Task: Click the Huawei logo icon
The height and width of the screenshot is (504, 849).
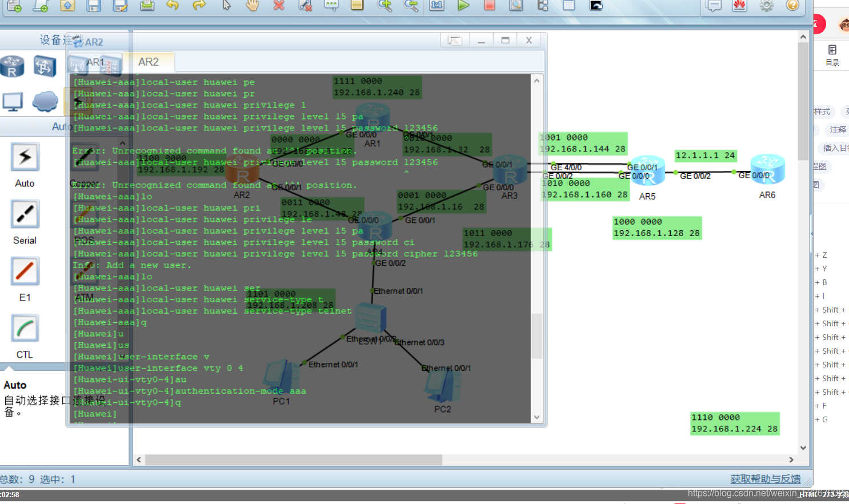Action: click(740, 6)
